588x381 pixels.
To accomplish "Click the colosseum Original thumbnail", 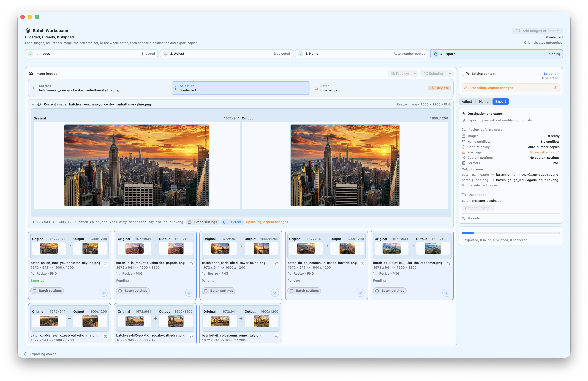I will click(220, 321).
